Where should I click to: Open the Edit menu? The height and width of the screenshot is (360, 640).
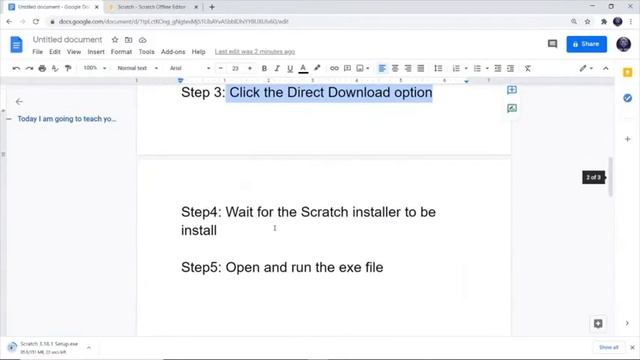tap(55, 52)
